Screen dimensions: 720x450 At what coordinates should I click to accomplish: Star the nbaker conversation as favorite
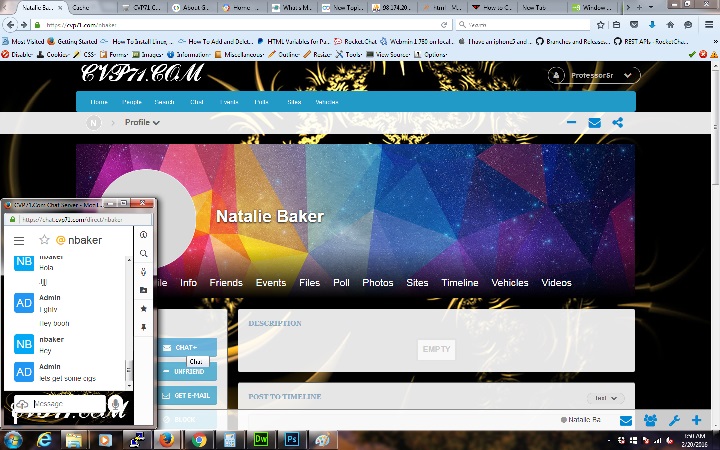coord(44,240)
